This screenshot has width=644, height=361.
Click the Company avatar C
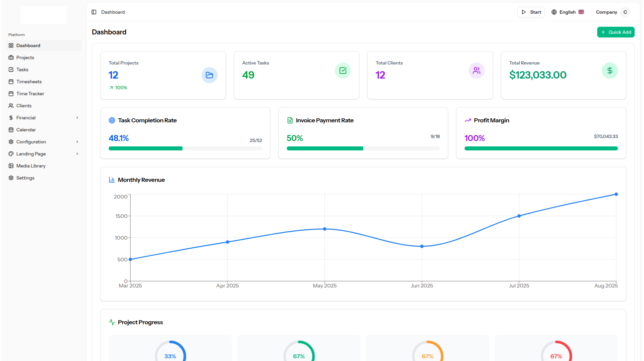click(x=625, y=12)
